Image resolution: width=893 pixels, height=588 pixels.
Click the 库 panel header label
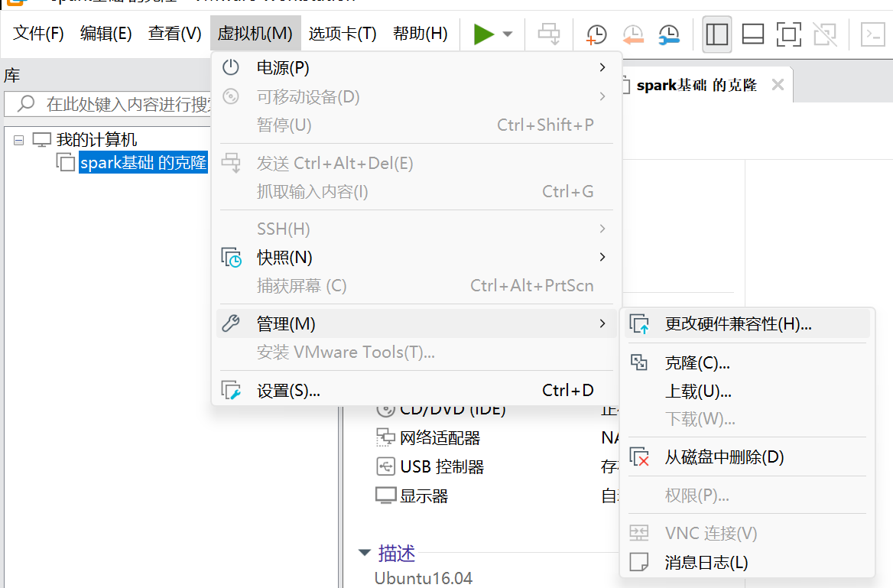[12, 75]
